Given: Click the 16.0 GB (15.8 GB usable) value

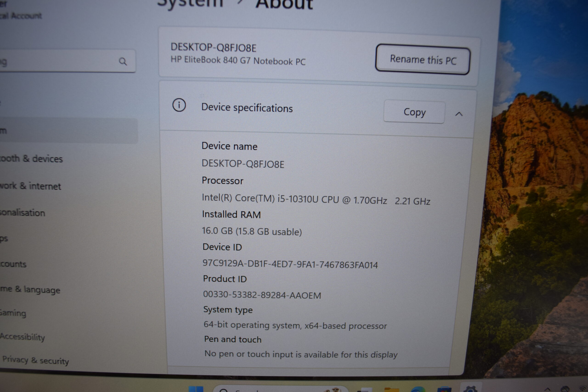Looking at the screenshot, I should 252,231.
